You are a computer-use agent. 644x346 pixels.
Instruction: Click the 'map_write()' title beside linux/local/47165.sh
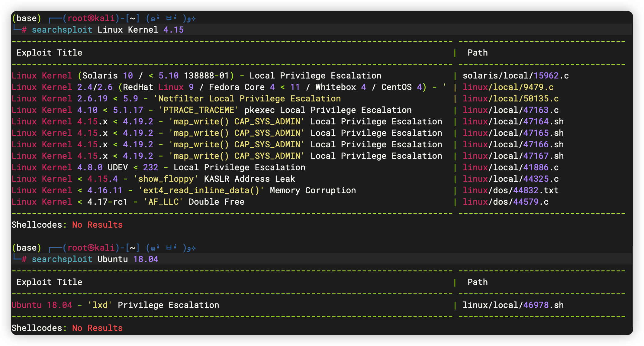click(227, 133)
